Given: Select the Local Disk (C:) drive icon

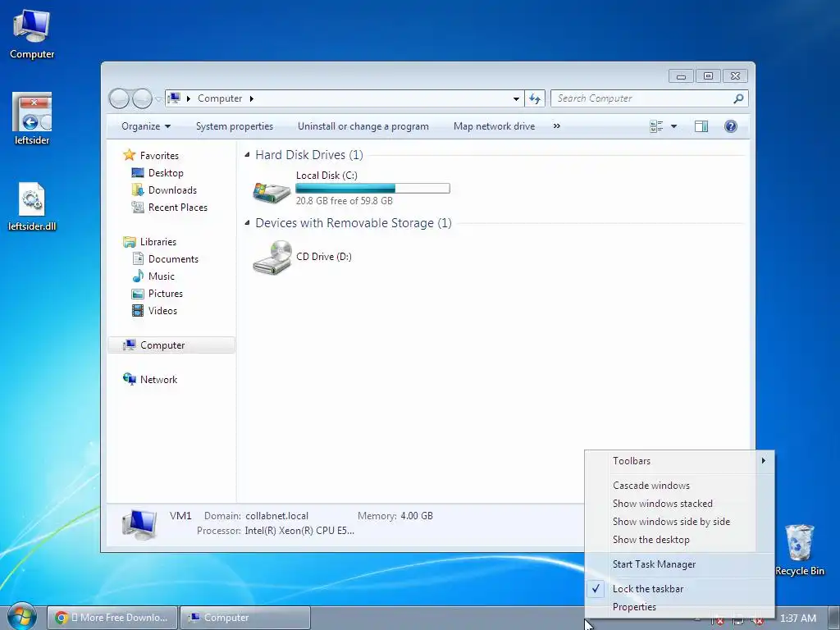Looking at the screenshot, I should click(x=272, y=192).
